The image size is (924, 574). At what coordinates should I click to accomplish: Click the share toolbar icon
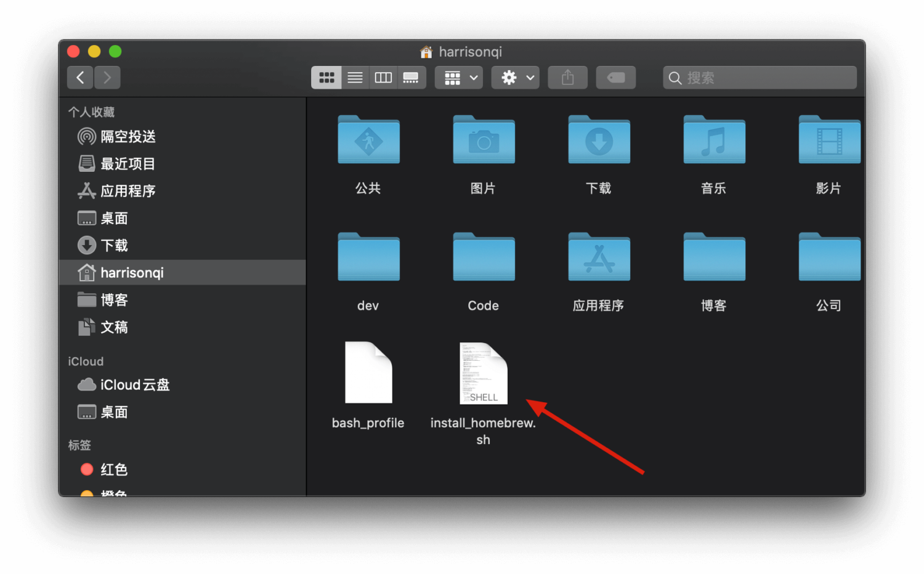coord(567,78)
